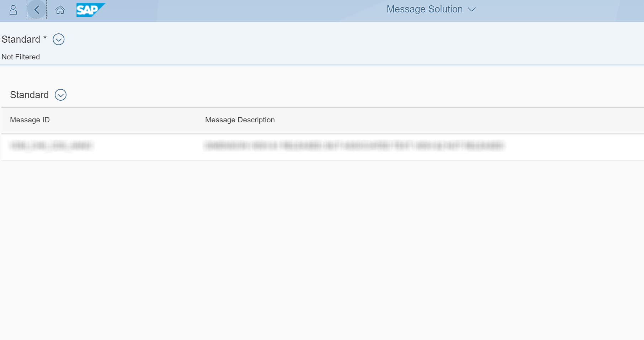Open the Message Solution app switcher dropdown
Screen dimensions: 644x340
[x=472, y=10]
